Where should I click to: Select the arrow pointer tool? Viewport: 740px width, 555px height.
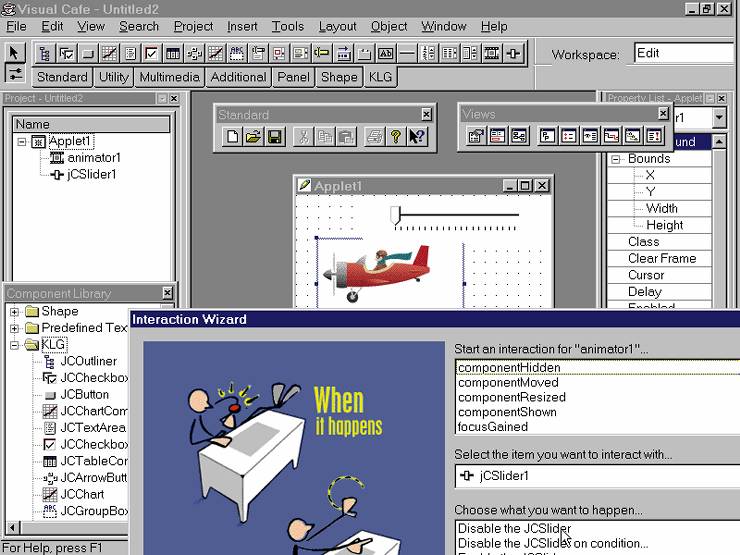point(14,52)
